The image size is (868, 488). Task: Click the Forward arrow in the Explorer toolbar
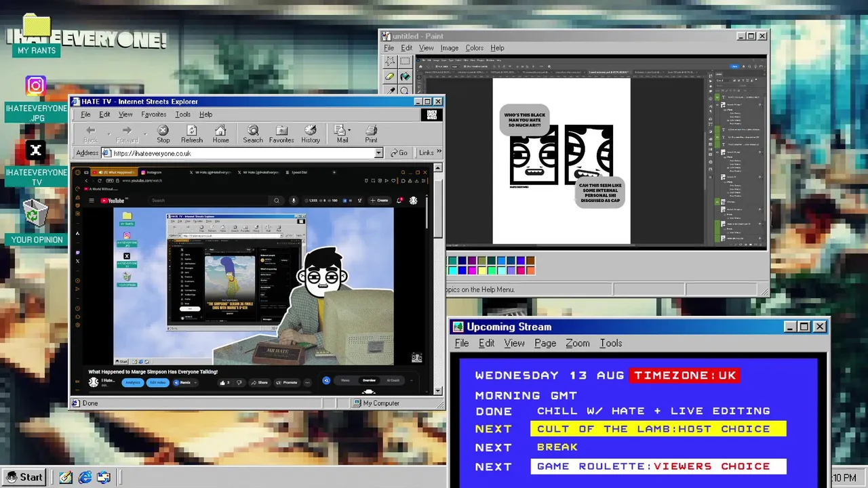[126, 130]
